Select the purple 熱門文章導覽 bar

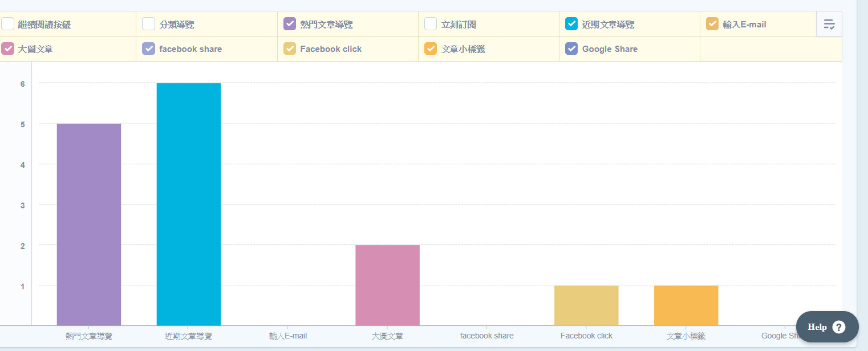(x=89, y=224)
